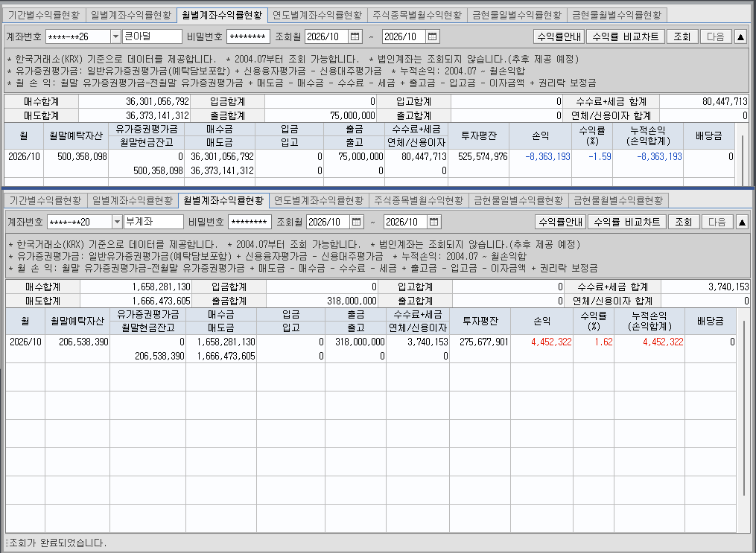Screen dimensions: 756x553
Task: Switch to 기간별수익률현황 tab in upper panel
Action: (x=44, y=15)
